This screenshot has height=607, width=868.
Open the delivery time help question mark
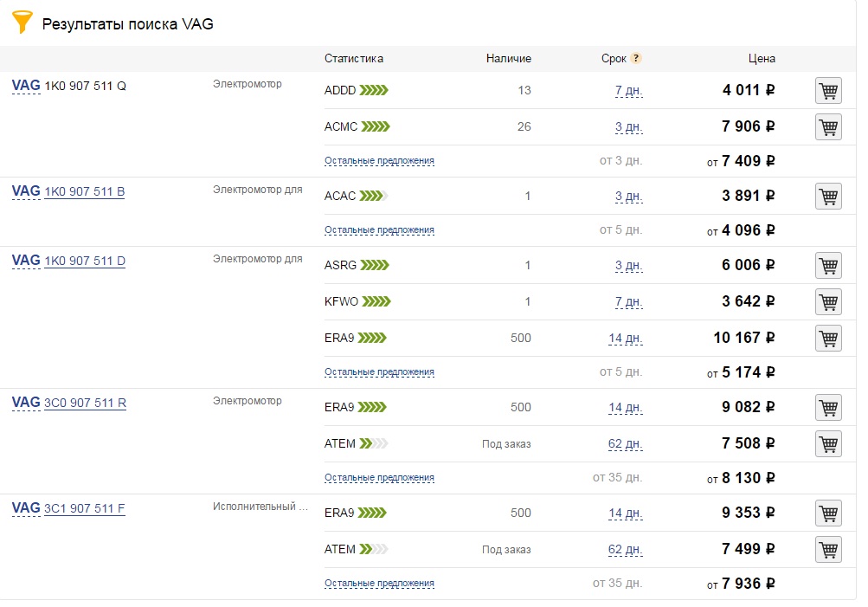click(x=636, y=58)
